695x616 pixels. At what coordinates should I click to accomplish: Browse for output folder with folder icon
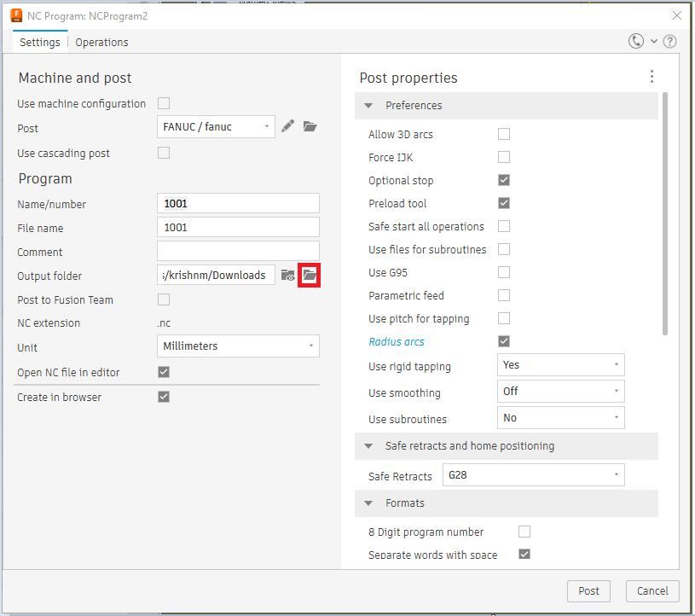click(310, 276)
